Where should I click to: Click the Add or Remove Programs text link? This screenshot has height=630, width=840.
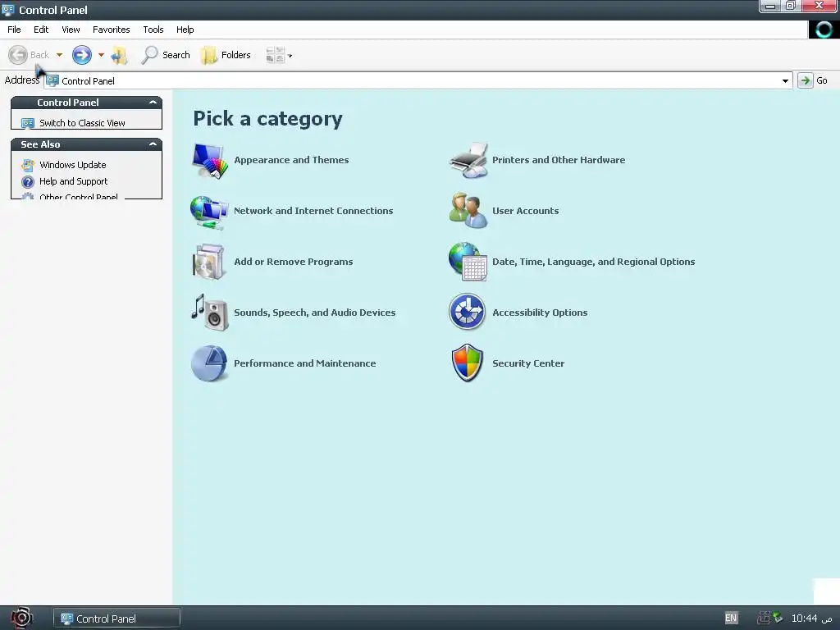pos(293,262)
